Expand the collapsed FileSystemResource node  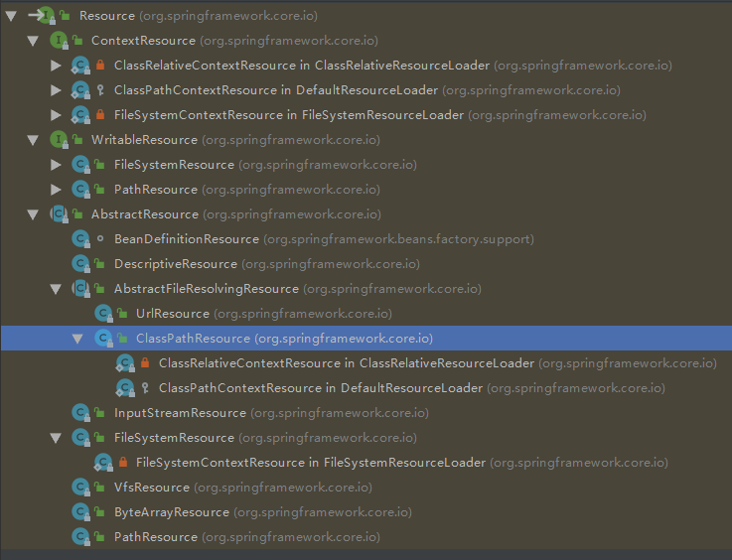coord(56,164)
